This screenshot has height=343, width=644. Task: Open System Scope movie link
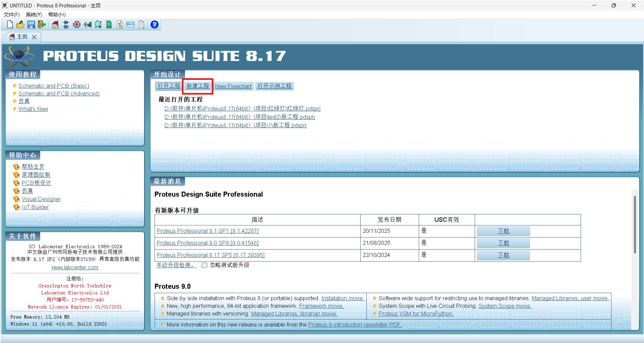505,306
